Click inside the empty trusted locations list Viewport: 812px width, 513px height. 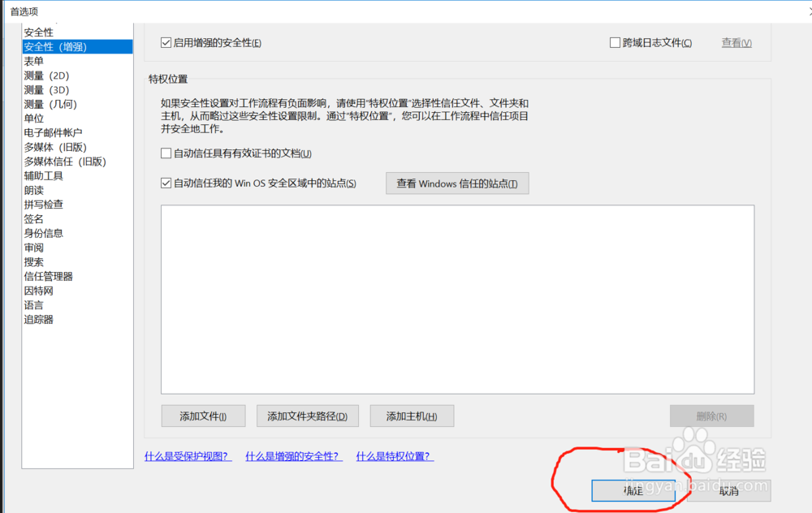click(x=457, y=299)
